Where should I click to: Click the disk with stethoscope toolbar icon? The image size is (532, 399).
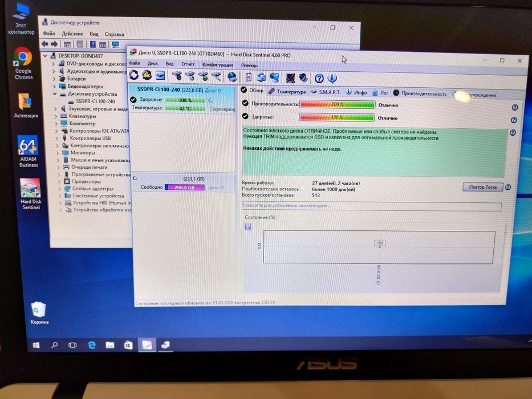click(177, 76)
